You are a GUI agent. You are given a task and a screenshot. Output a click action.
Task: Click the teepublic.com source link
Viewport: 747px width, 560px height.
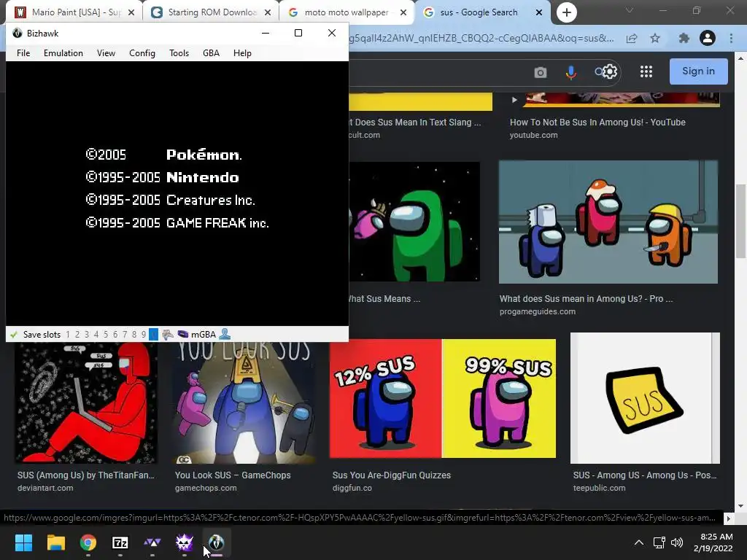[600, 488]
